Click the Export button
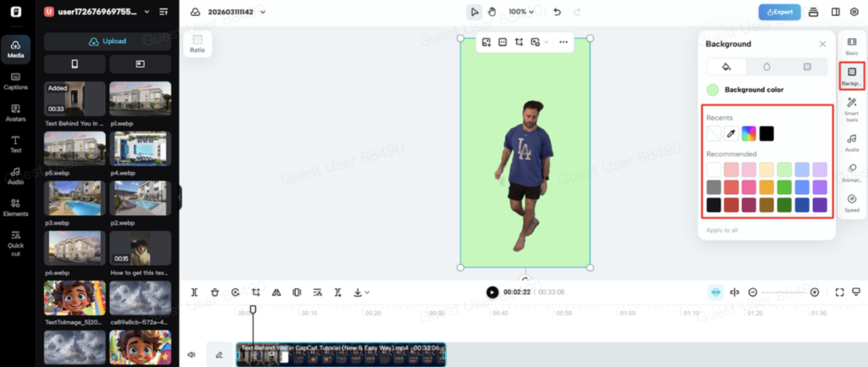The image size is (868, 367). point(779,12)
